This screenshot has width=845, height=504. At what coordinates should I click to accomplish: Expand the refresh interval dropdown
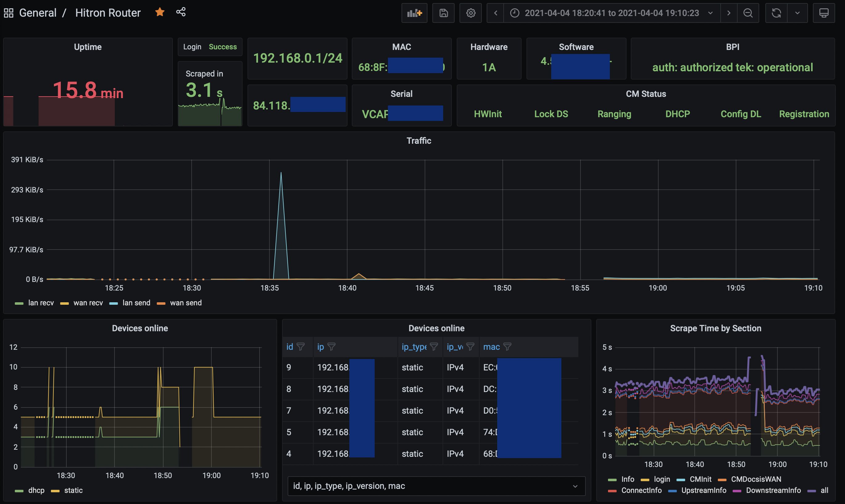click(x=797, y=13)
